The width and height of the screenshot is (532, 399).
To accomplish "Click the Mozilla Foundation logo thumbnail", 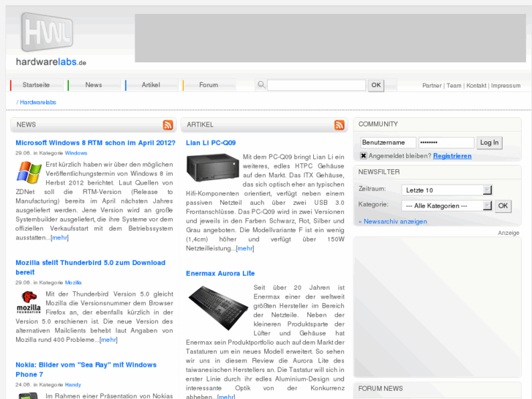I will click(x=29, y=302).
